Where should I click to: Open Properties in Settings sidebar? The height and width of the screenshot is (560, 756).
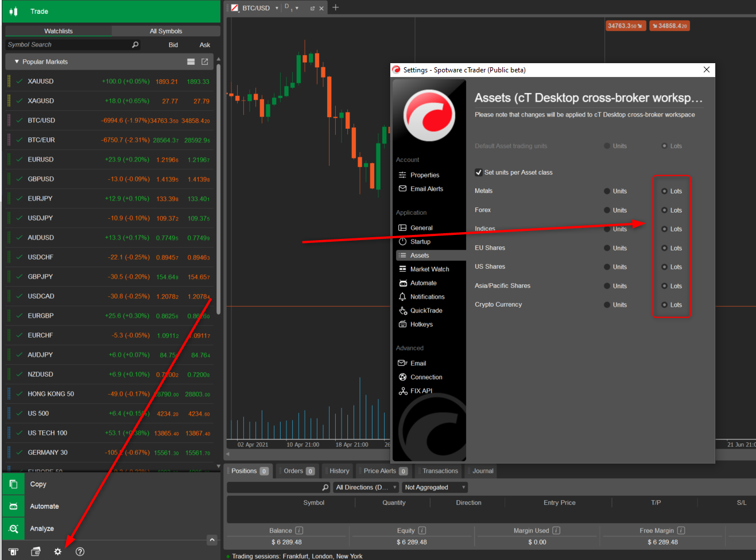pyautogui.click(x=425, y=175)
